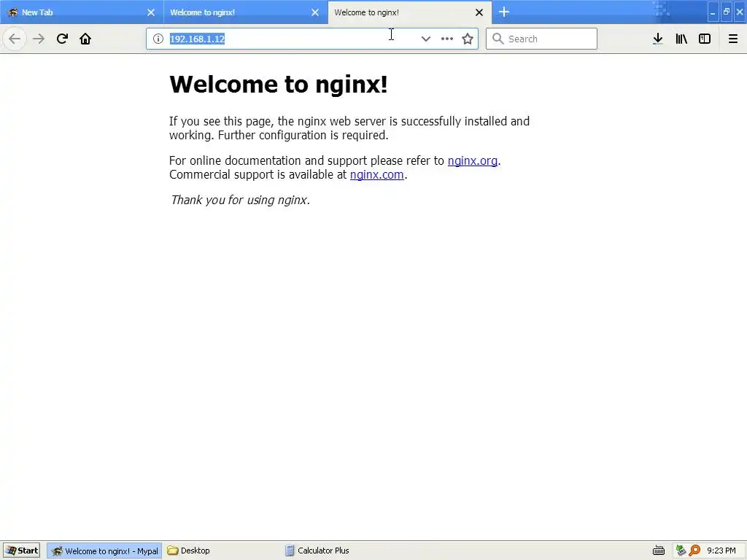The image size is (747, 560).
Task: Open the nginx.com link
Action: (x=377, y=174)
